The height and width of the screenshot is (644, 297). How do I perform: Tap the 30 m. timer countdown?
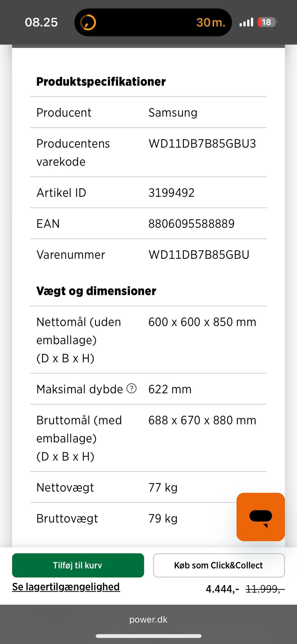click(211, 22)
